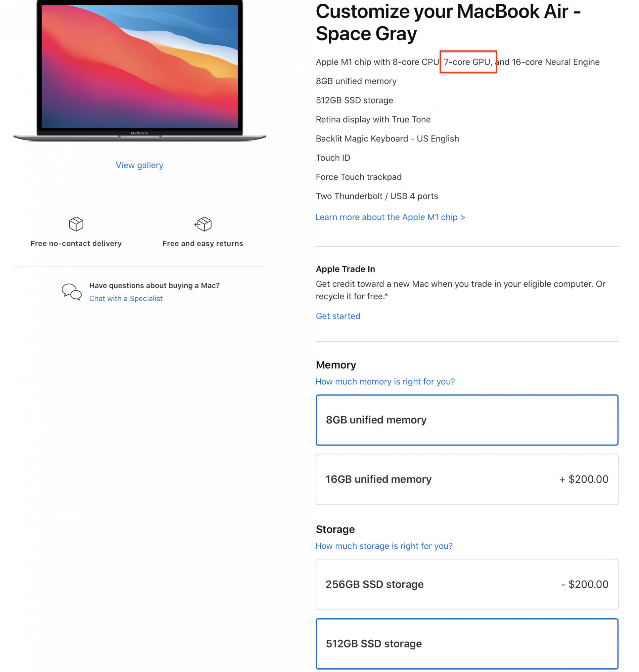
Task: Open Learn more about the Apple M1 chip
Action: point(390,217)
